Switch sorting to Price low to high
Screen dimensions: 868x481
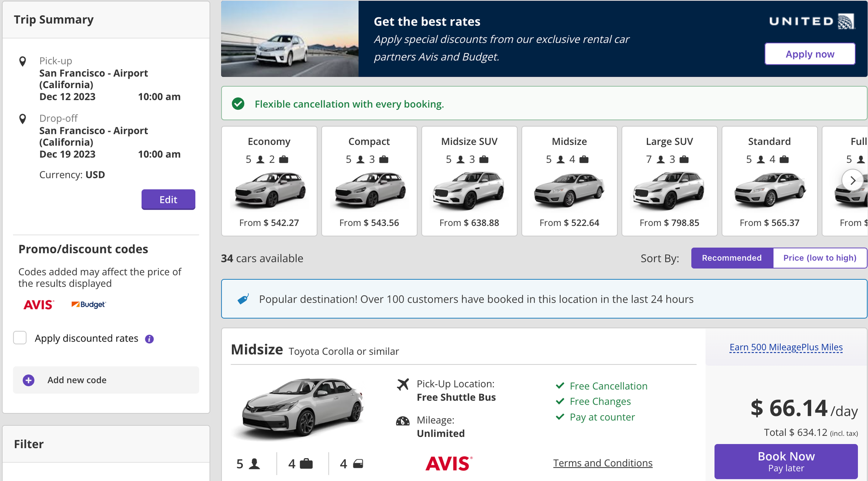click(x=820, y=258)
